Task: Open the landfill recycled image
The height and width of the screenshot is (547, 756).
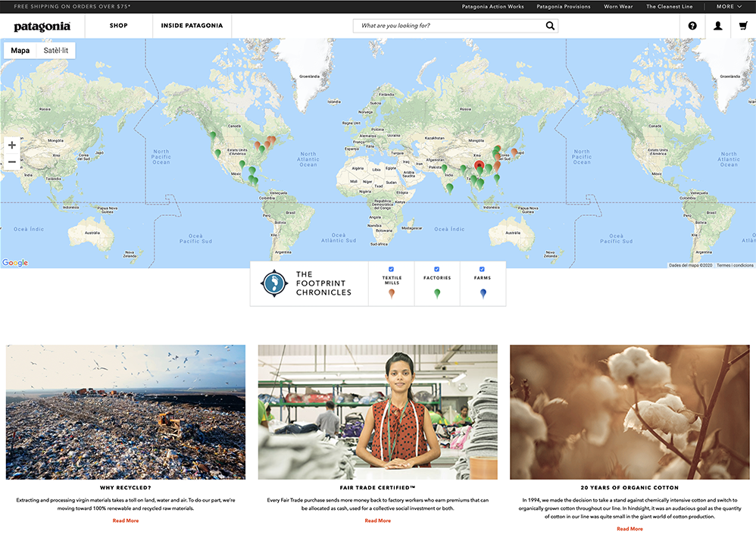Action: 125,412
